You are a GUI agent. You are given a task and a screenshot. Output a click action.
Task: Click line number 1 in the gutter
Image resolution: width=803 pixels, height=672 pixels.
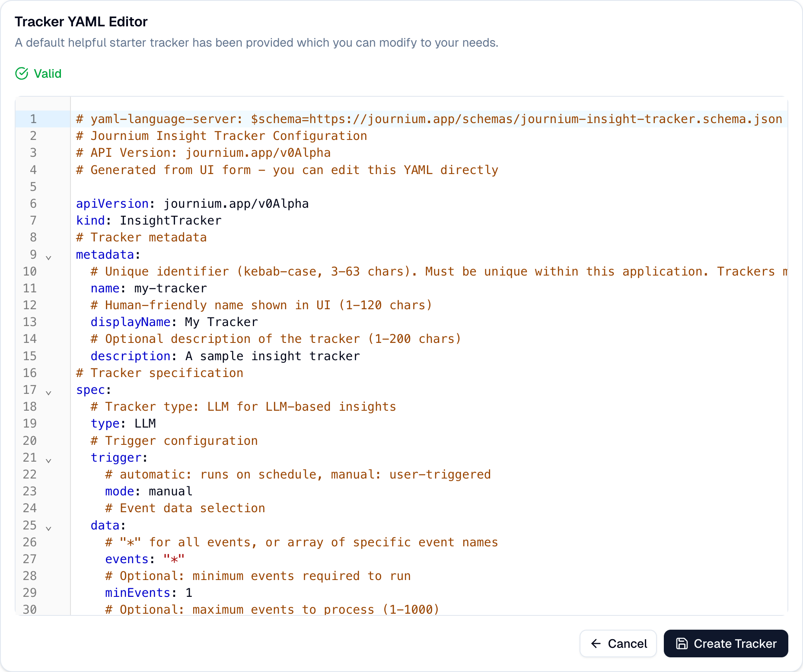(33, 119)
